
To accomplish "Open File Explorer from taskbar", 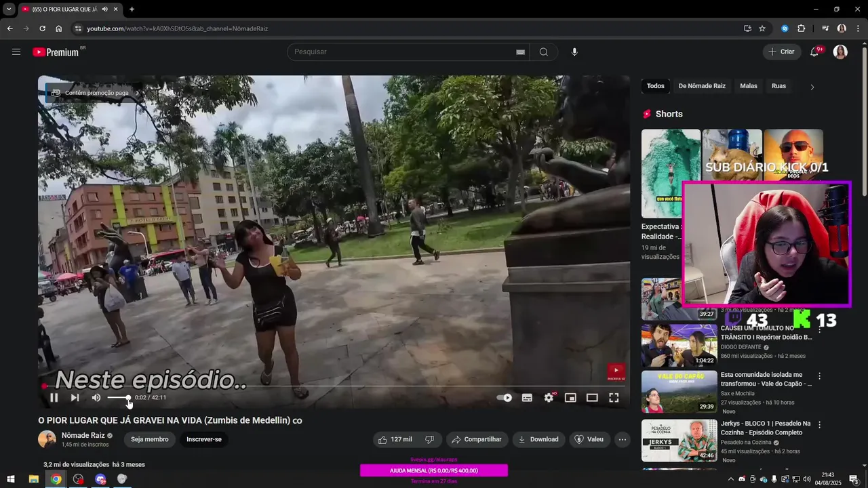I will coord(33,479).
